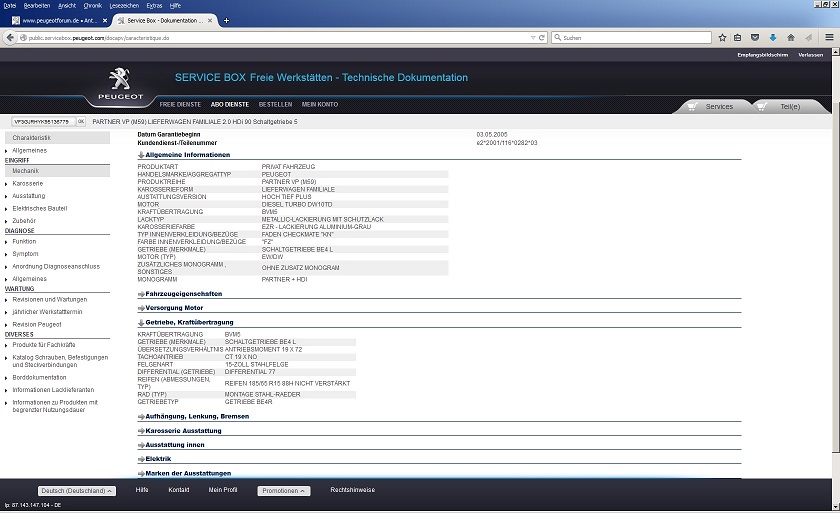Reload the page with the refresh icon
Screen dimensions: 840x513
click(542, 38)
